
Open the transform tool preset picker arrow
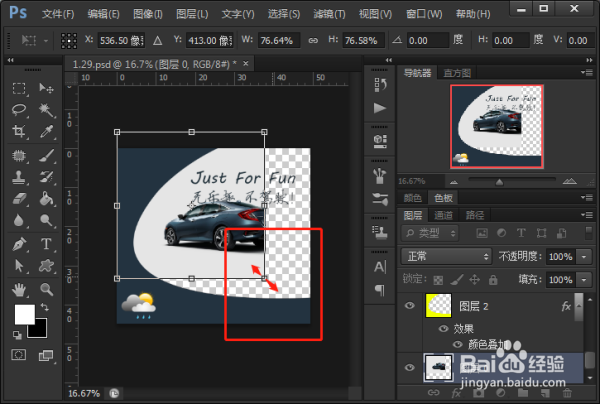[46, 41]
